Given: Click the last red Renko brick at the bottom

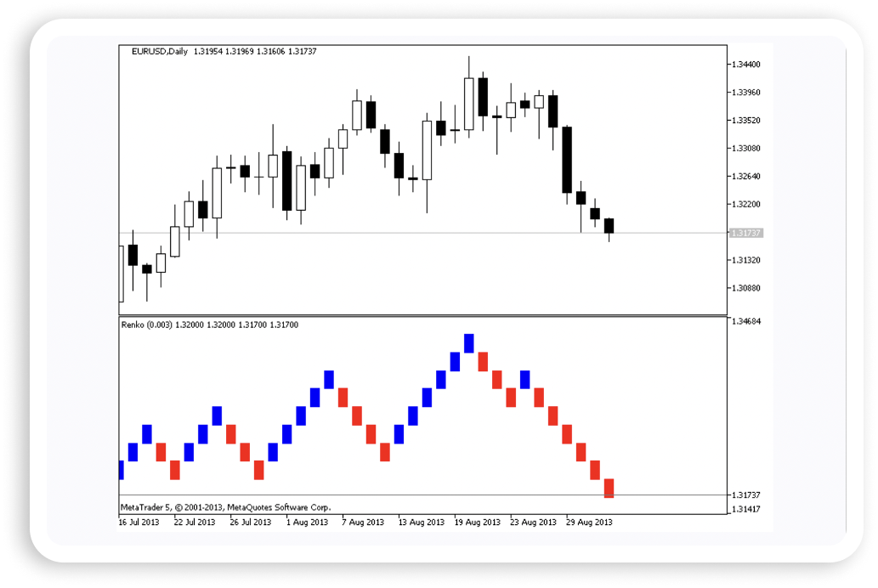Looking at the screenshot, I should coord(609,488).
